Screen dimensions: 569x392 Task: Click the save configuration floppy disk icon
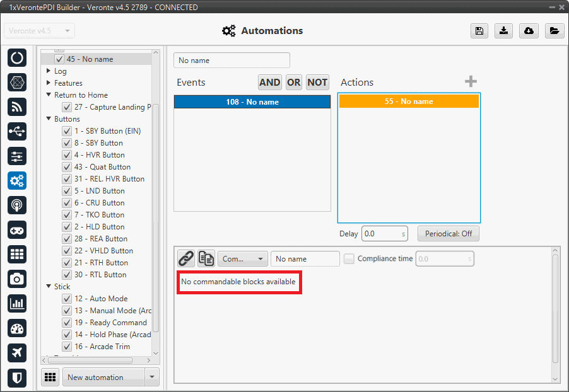coord(479,31)
